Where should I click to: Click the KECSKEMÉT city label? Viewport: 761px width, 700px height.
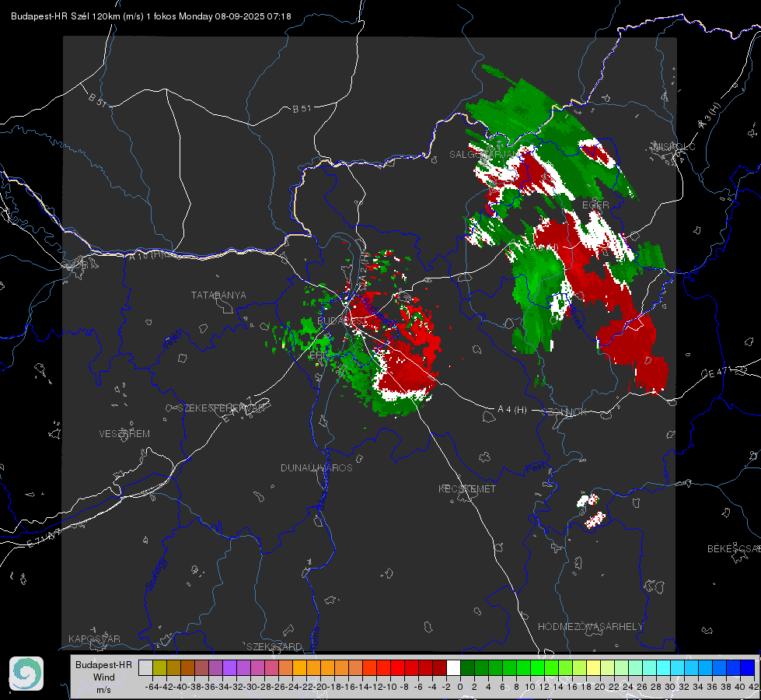(x=467, y=488)
